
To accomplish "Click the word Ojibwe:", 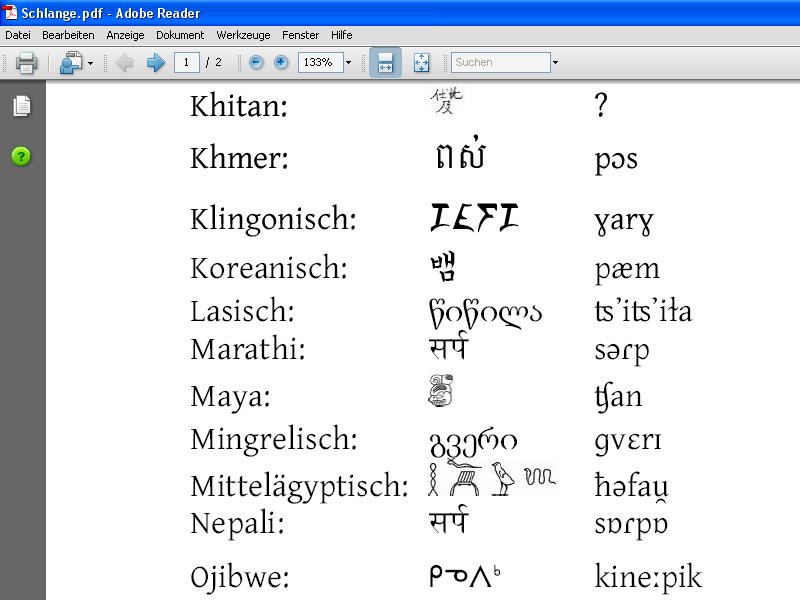I will click(239, 579).
